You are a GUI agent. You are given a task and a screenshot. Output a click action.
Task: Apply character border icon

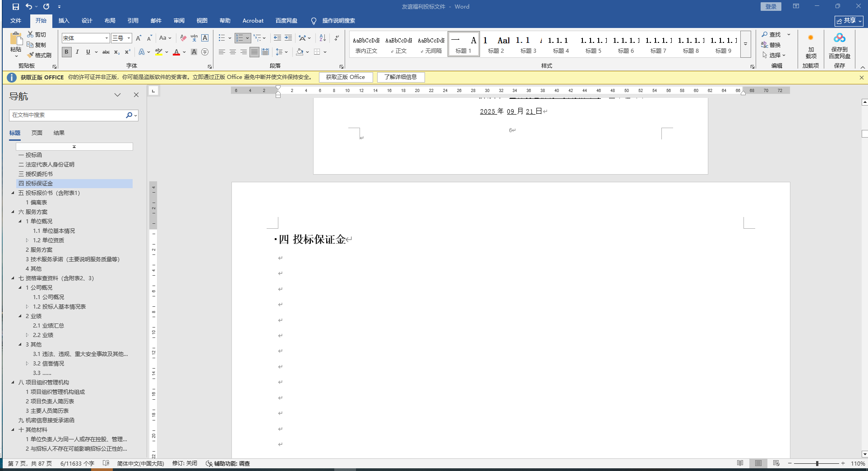coord(205,38)
